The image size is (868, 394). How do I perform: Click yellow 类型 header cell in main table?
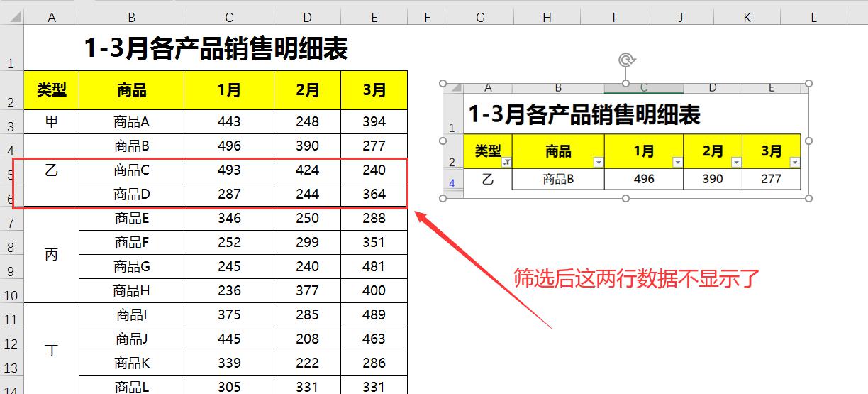(52, 90)
